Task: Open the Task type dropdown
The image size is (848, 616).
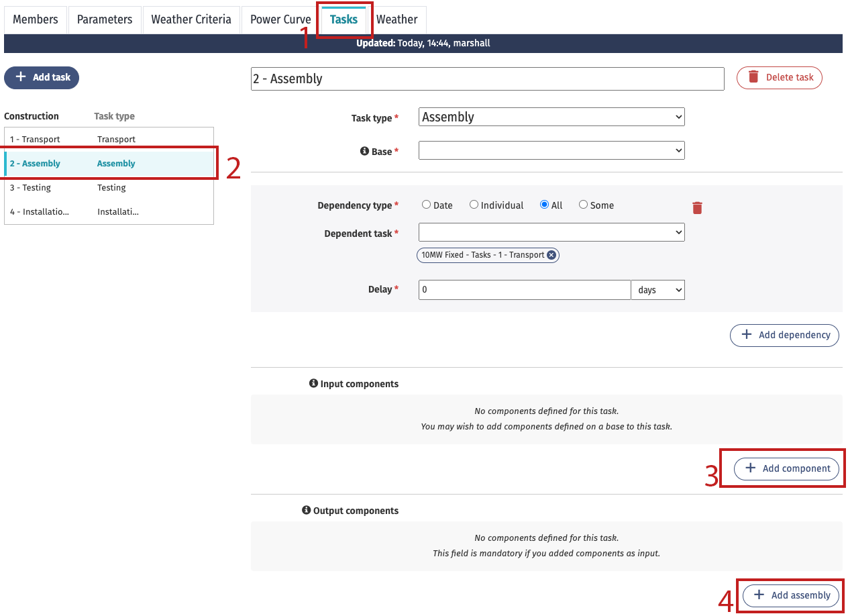Action: pyautogui.click(x=551, y=117)
